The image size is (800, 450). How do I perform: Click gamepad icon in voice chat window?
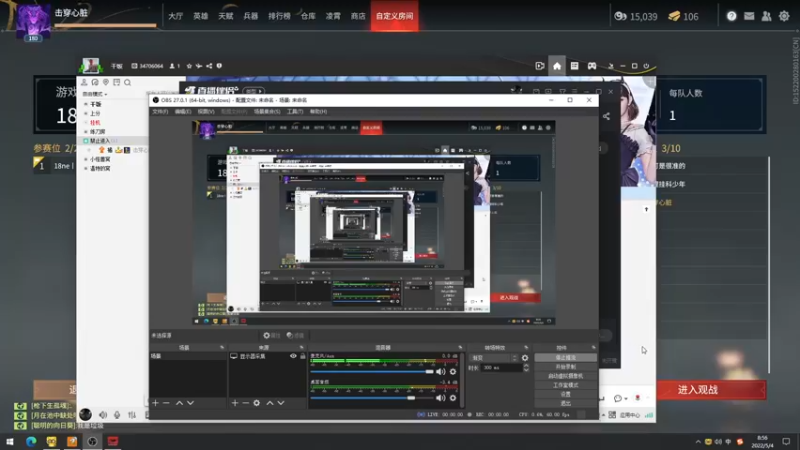pyautogui.click(x=591, y=66)
